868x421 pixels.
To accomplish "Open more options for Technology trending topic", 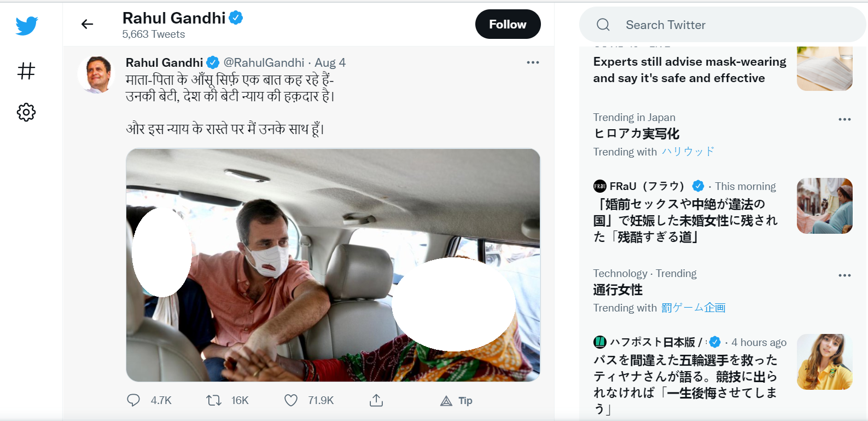I will click(x=844, y=275).
